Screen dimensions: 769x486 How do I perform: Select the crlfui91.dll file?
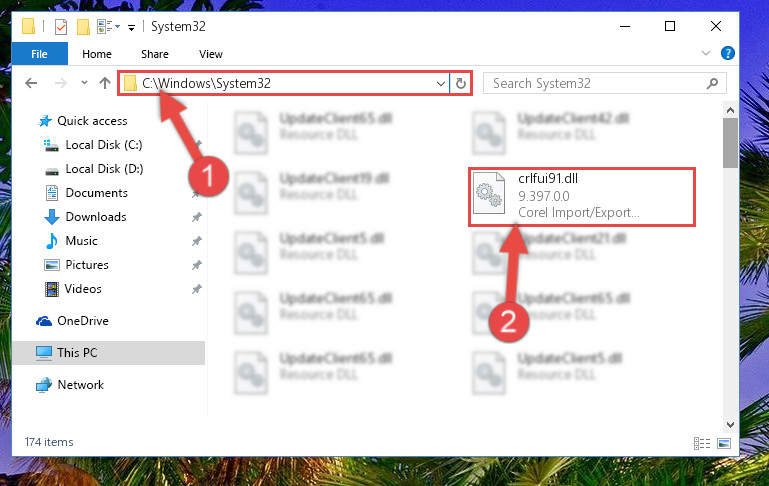click(582, 197)
